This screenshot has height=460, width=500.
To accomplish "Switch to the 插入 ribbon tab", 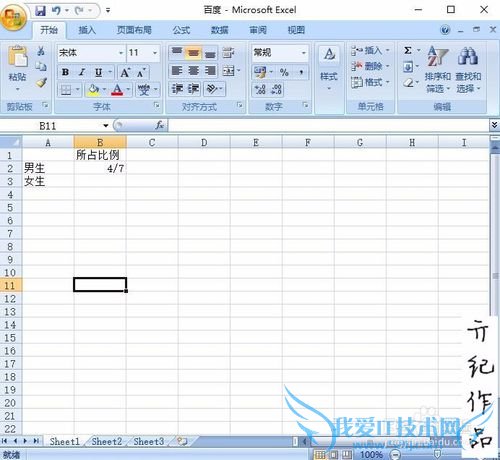I will pos(87,30).
